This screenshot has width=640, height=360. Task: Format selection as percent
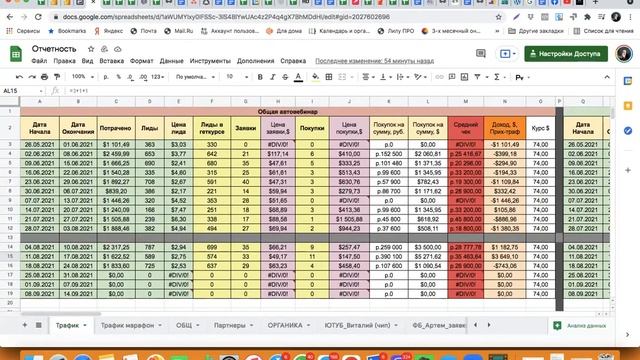point(118,77)
